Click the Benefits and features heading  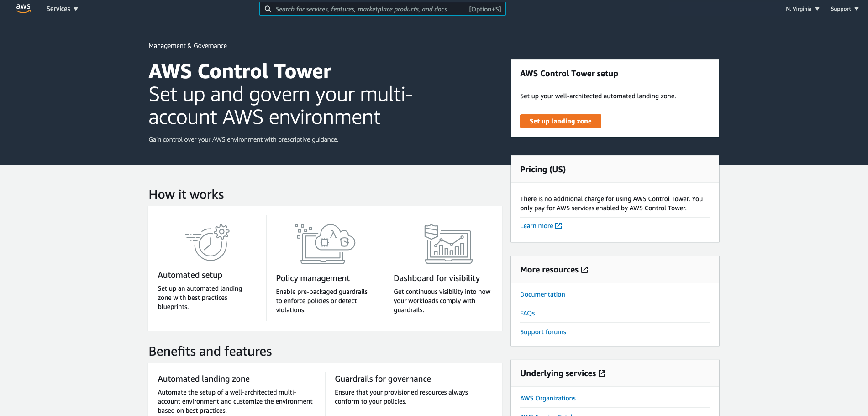pyautogui.click(x=210, y=352)
